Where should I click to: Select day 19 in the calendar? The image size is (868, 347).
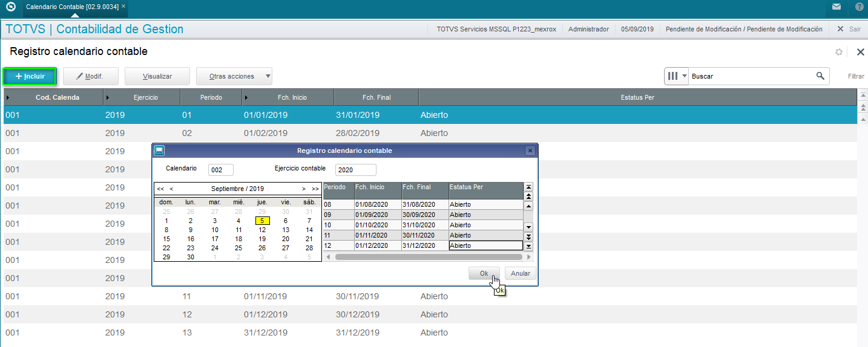pyautogui.click(x=262, y=239)
